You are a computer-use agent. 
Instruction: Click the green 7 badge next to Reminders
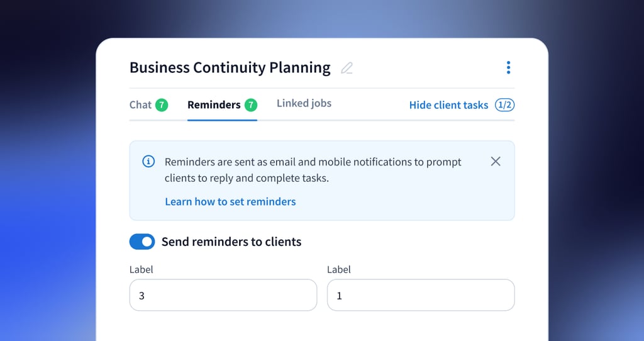point(251,105)
